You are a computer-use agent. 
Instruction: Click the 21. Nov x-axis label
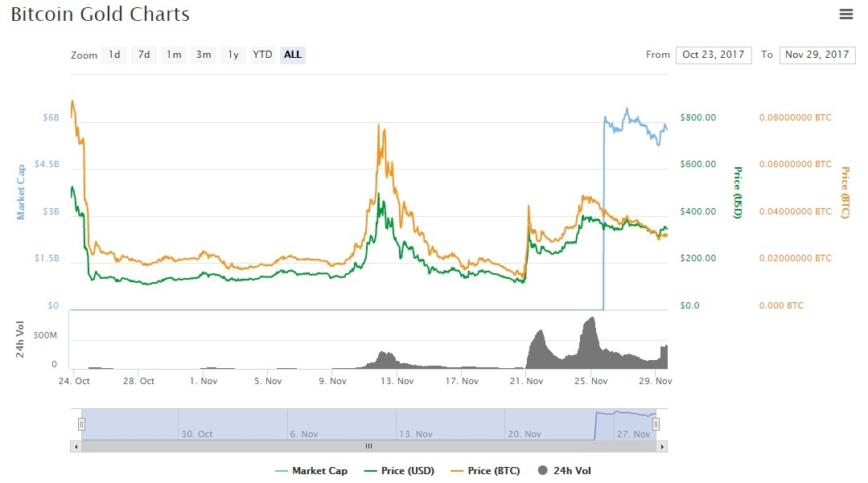click(526, 381)
